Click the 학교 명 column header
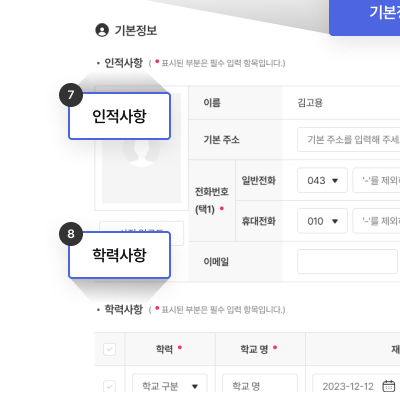Image resolution: width=400 pixels, height=400 pixels. point(254,349)
